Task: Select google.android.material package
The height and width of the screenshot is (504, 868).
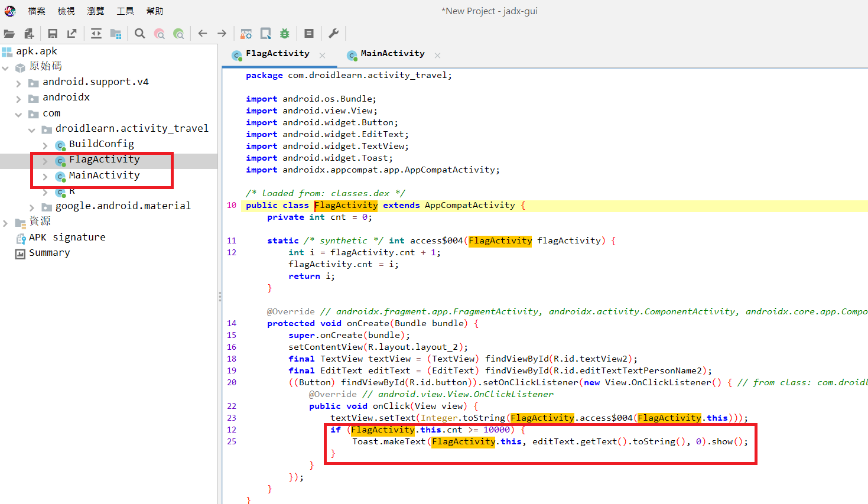Action: (123, 206)
